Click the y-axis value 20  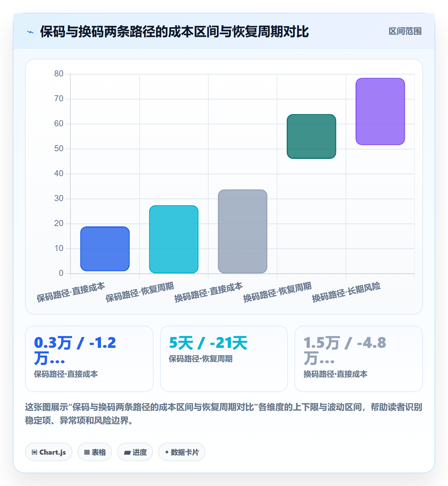pos(59,223)
